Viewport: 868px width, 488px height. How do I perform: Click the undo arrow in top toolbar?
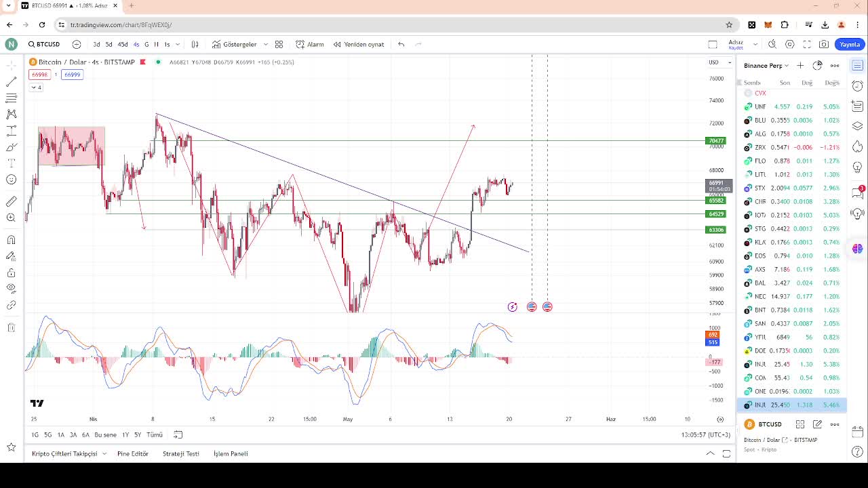click(x=401, y=44)
